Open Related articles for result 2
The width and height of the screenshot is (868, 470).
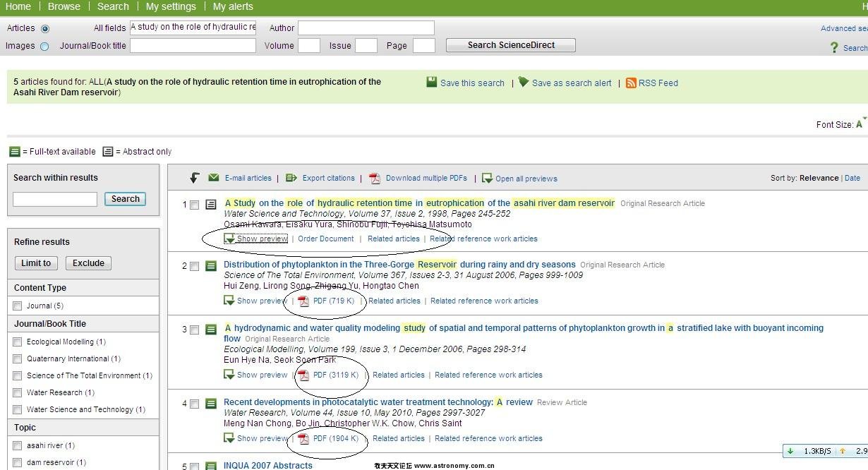[394, 301]
